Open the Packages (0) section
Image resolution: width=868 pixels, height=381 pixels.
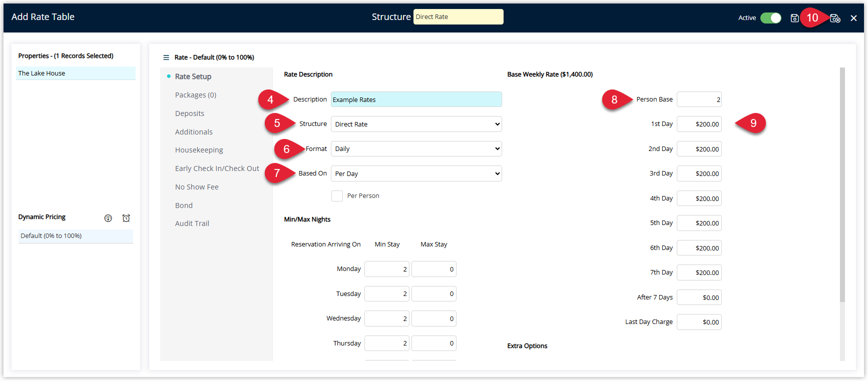coord(196,95)
